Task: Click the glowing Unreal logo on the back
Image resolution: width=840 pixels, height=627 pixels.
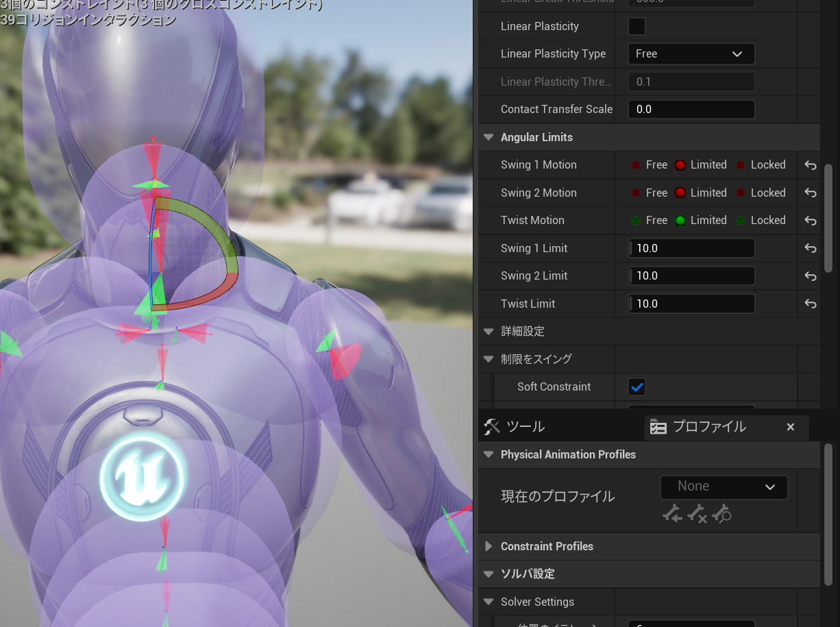Action: [144, 478]
